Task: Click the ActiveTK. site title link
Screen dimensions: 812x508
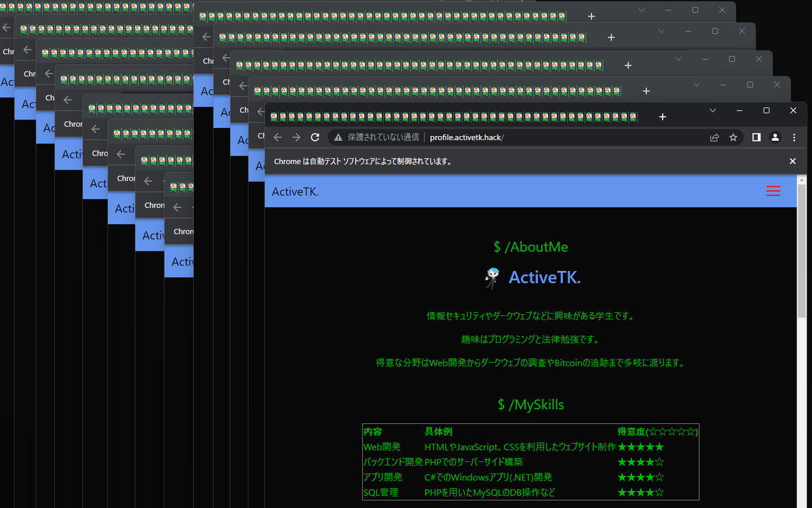Action: [x=294, y=191]
